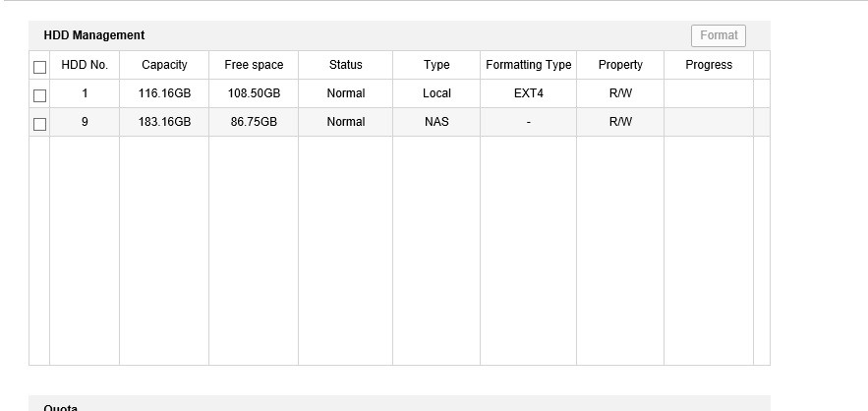Click the NAS type cell
This screenshot has width=868, height=411.
coord(436,122)
